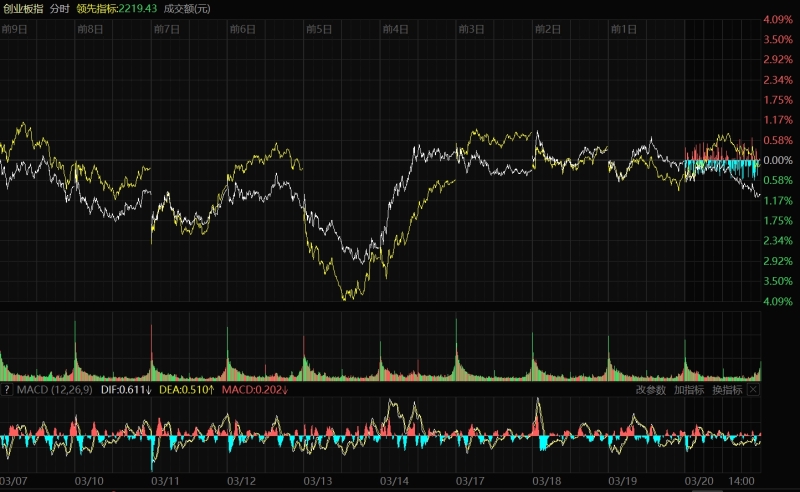
Task: Select the 创业板指 index title
Action: pyautogui.click(x=23, y=9)
